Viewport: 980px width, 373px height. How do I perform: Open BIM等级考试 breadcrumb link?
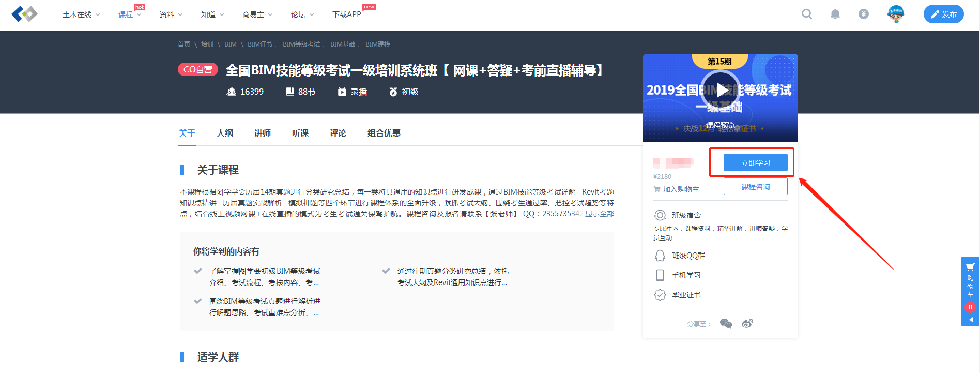(301, 44)
